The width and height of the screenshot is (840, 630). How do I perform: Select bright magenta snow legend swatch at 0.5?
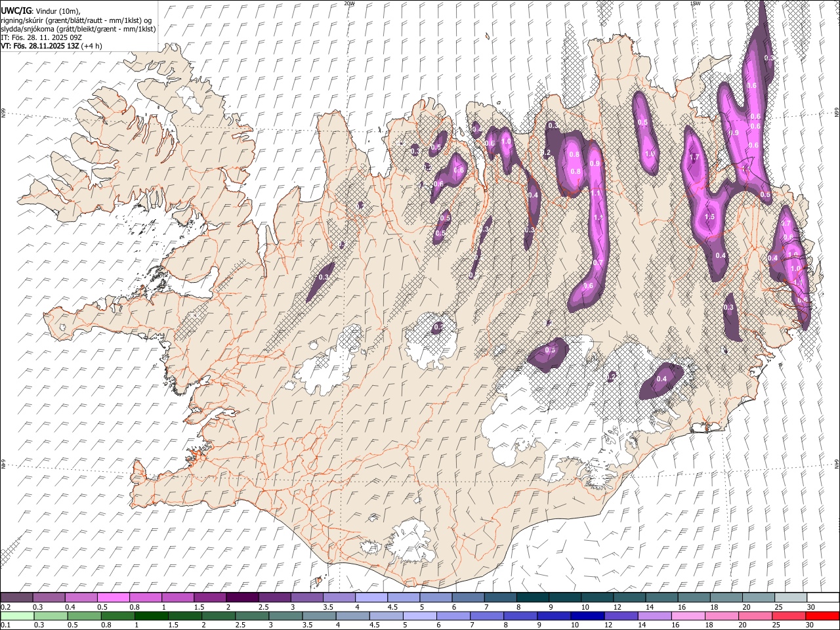pos(113,597)
